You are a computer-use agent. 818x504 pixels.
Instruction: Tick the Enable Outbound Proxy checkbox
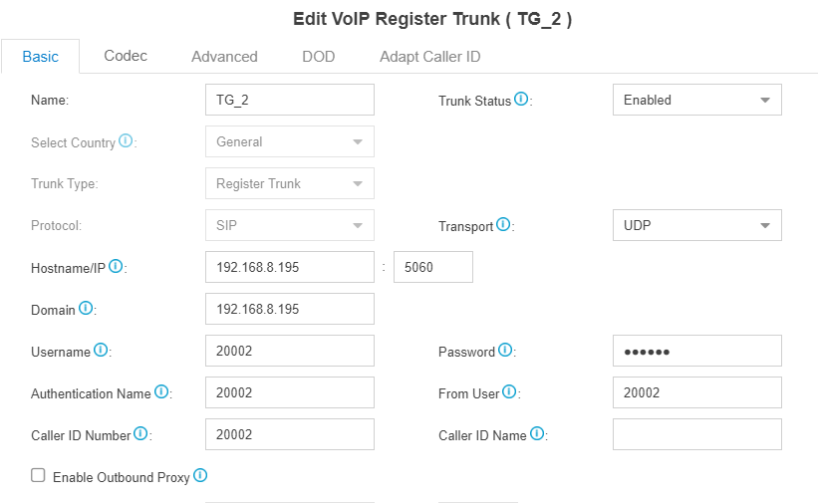point(38,475)
